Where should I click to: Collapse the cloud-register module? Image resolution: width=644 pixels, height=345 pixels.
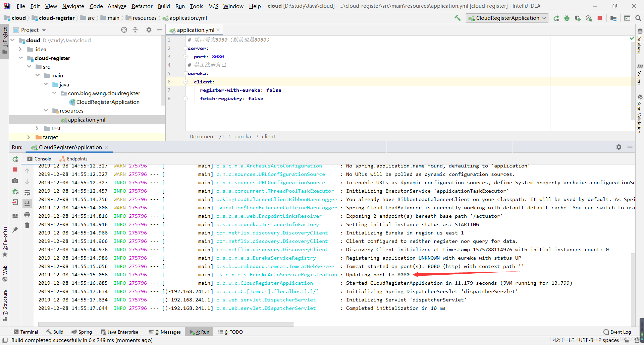pos(21,58)
